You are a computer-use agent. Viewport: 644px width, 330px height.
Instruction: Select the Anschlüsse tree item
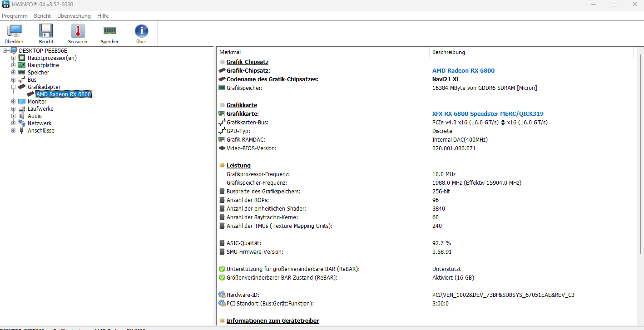point(41,130)
